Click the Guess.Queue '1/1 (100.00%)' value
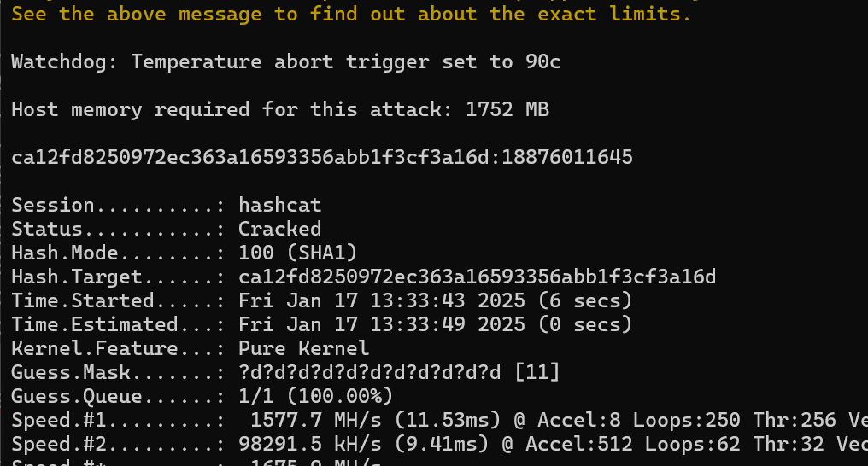Screen dimensions: 868x466 click(315, 396)
